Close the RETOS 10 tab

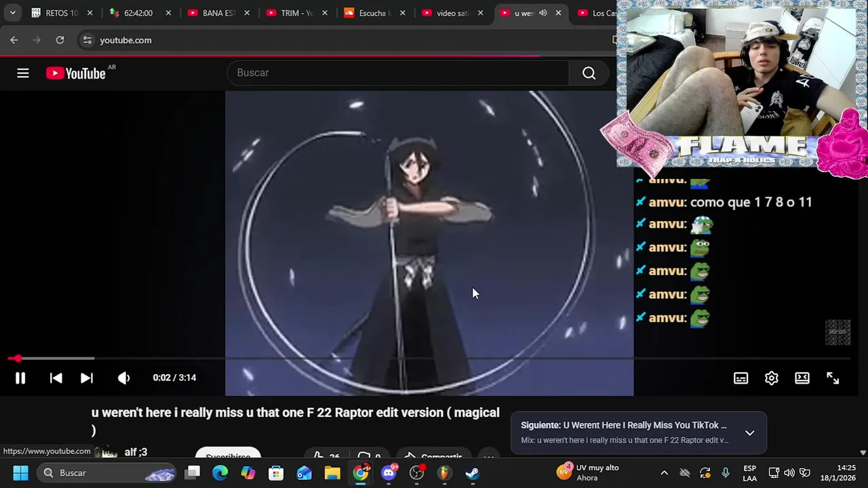pyautogui.click(x=90, y=13)
